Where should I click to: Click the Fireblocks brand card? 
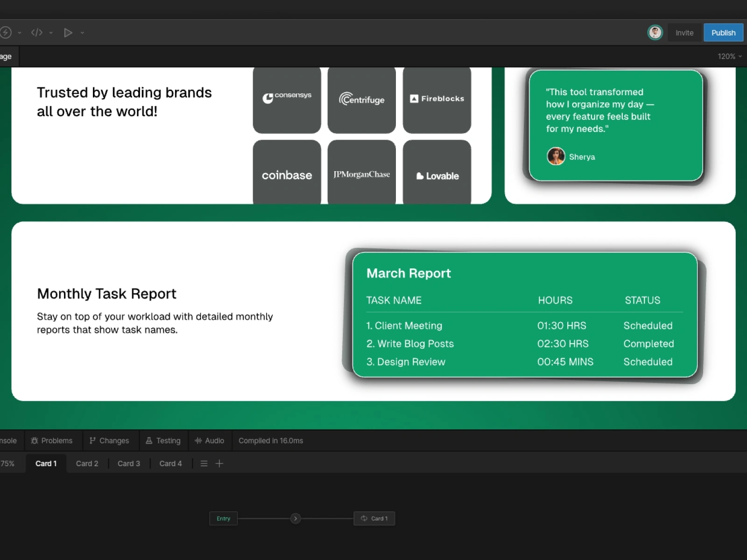(437, 100)
